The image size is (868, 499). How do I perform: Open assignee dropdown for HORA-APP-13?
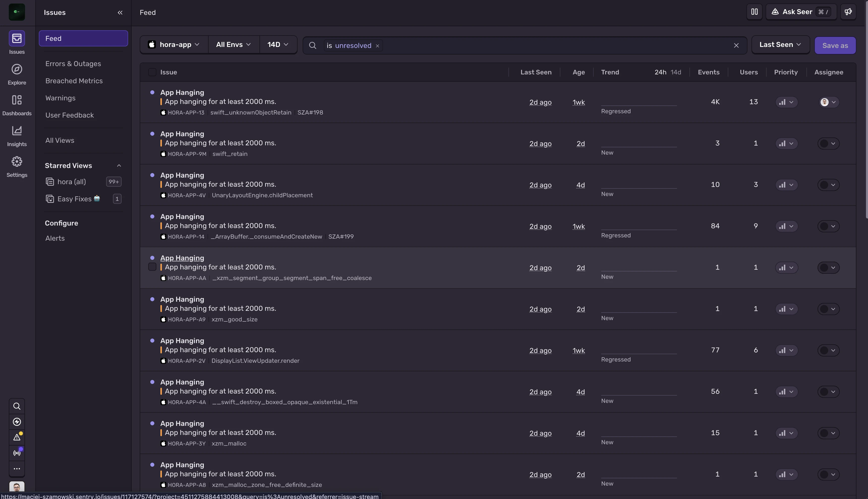(829, 102)
